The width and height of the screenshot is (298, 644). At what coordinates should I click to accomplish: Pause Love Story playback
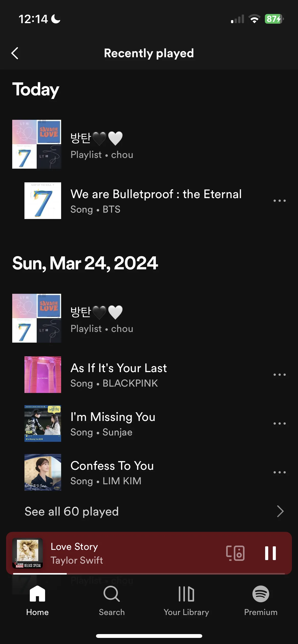(270, 553)
